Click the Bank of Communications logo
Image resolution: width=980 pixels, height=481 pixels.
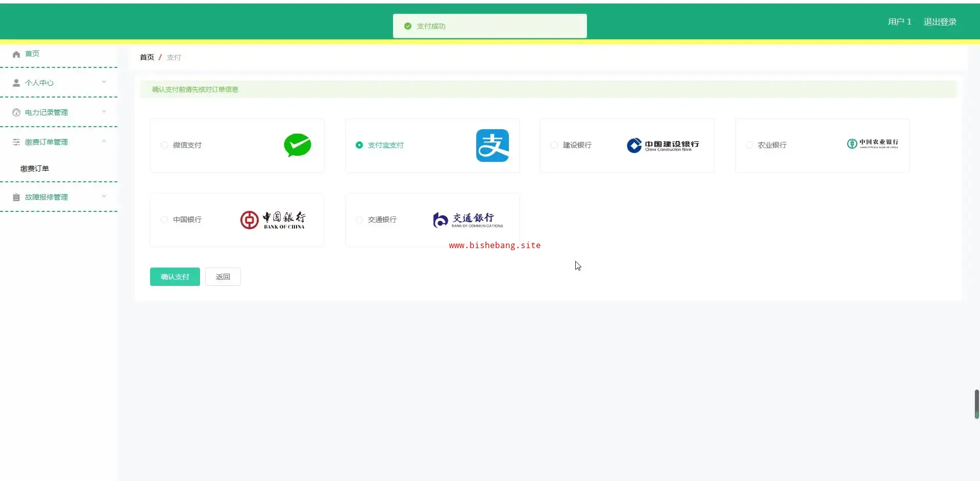coord(468,220)
